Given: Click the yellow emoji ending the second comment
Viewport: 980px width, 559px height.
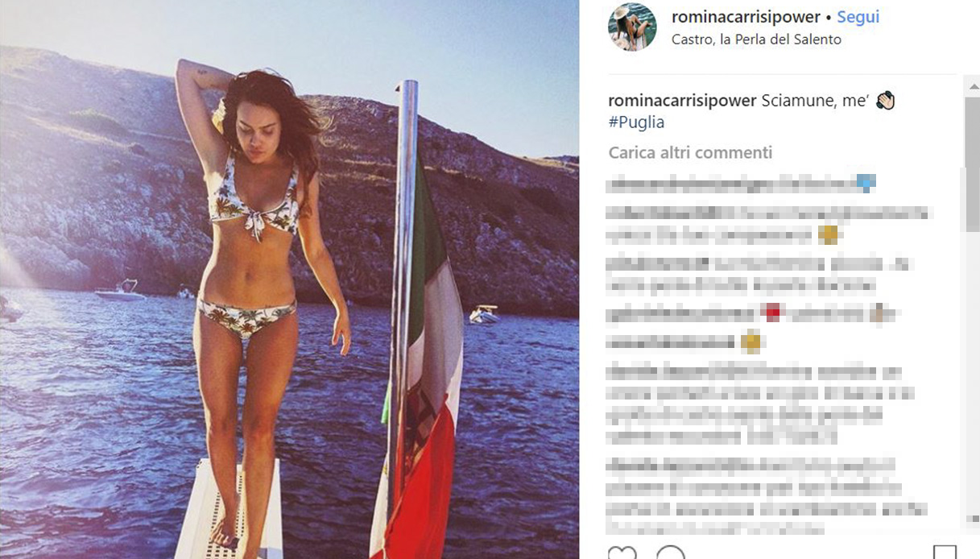Looking at the screenshot, I should [x=828, y=235].
